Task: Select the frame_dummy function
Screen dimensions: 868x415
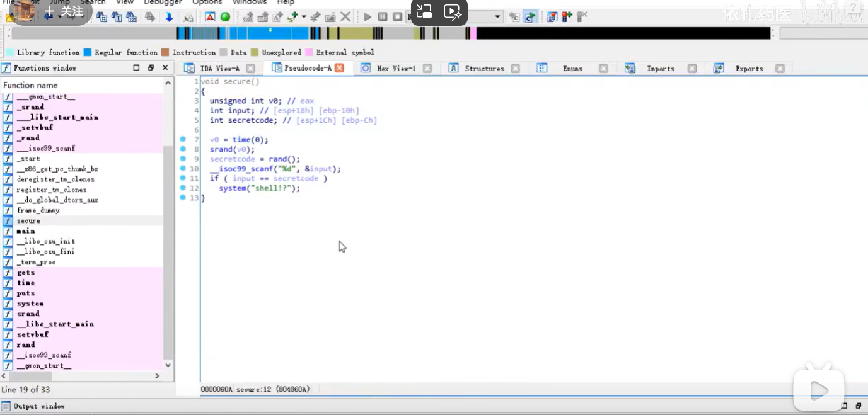Action: click(x=38, y=210)
